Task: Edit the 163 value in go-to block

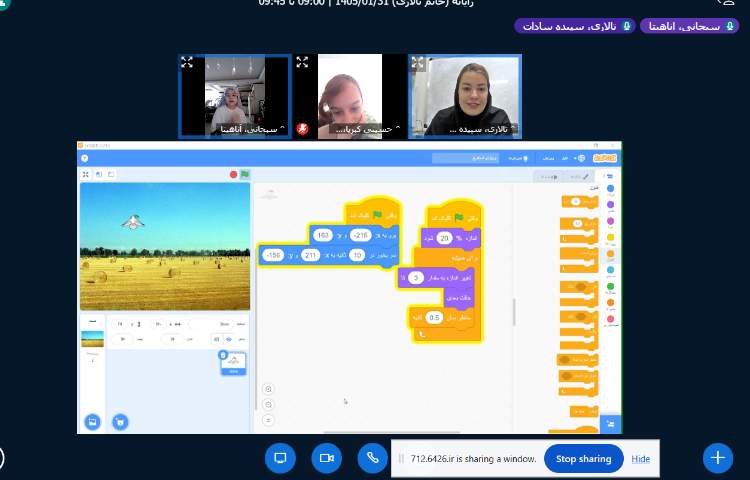Action: click(x=324, y=235)
